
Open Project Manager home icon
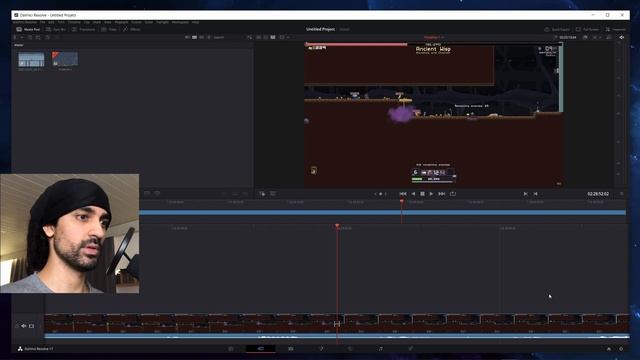coord(609,349)
